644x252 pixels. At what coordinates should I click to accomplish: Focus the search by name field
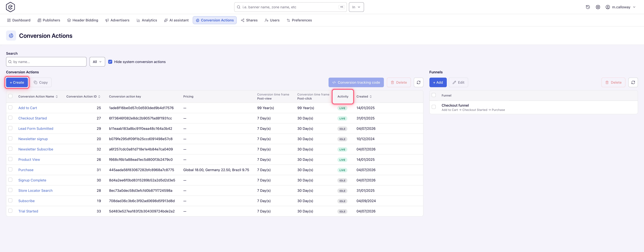click(46, 62)
